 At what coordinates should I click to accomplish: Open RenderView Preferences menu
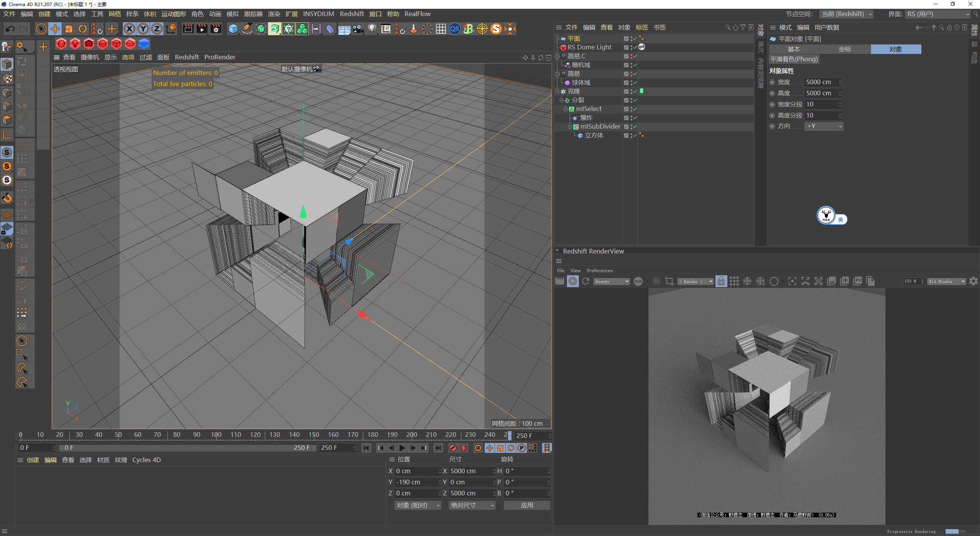pyautogui.click(x=599, y=271)
